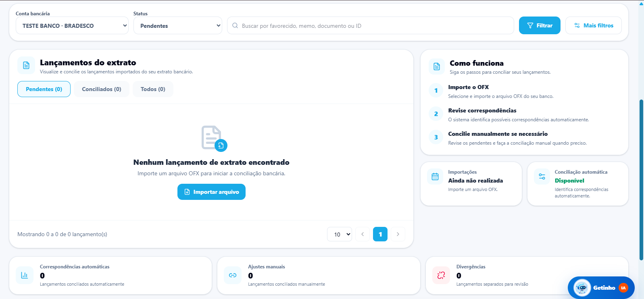Click the Correspondências automáticas card label
This screenshot has height=299, width=644.
click(75, 267)
